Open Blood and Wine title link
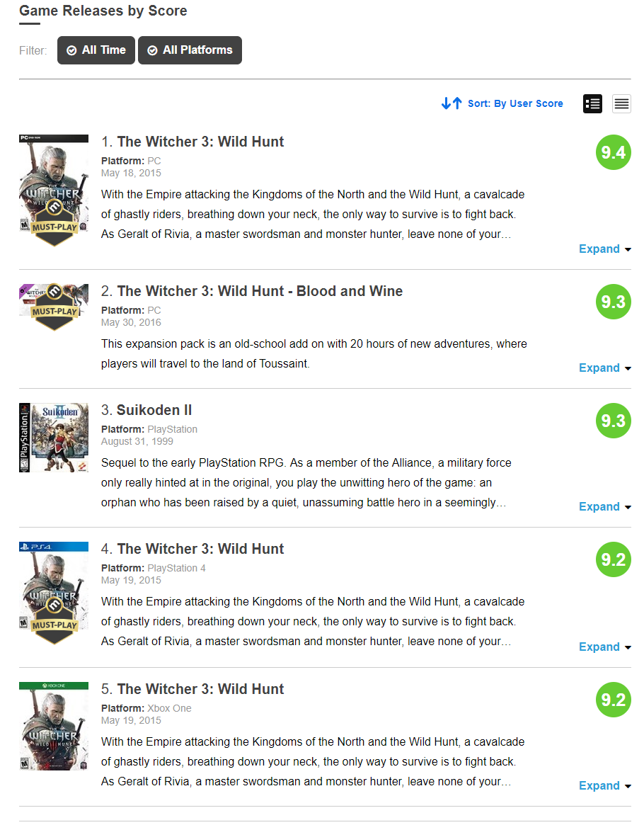The width and height of the screenshot is (644, 825). tap(260, 291)
